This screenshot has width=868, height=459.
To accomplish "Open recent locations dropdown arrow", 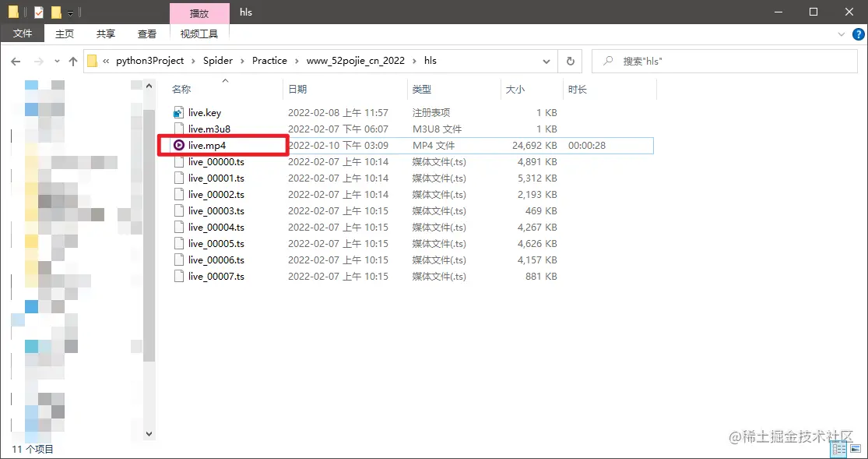I will pyautogui.click(x=57, y=62).
